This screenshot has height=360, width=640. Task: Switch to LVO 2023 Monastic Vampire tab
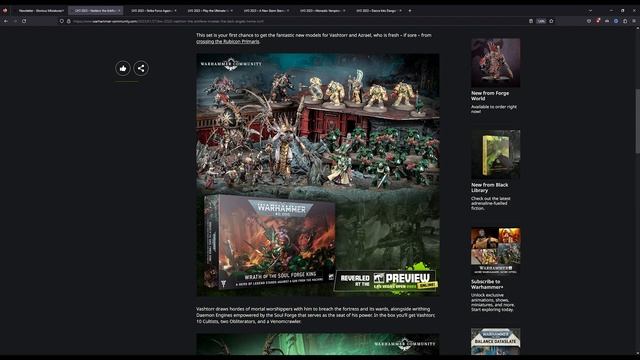coord(320,11)
